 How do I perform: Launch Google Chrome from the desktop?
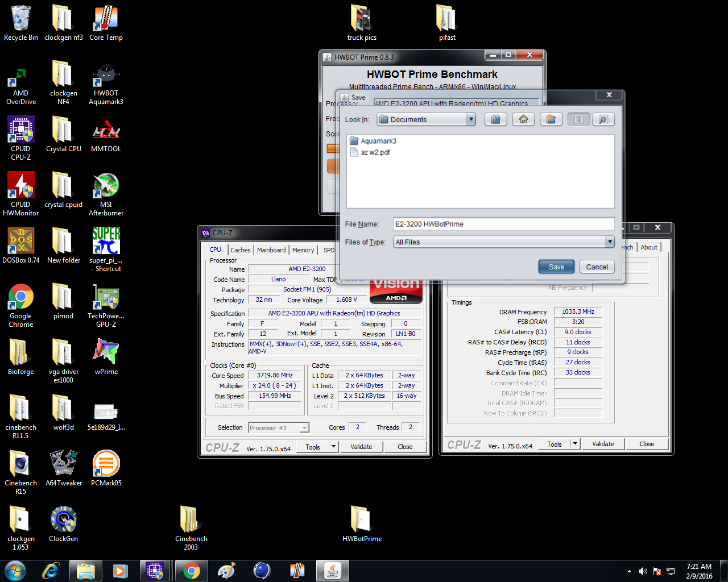pos(21,305)
